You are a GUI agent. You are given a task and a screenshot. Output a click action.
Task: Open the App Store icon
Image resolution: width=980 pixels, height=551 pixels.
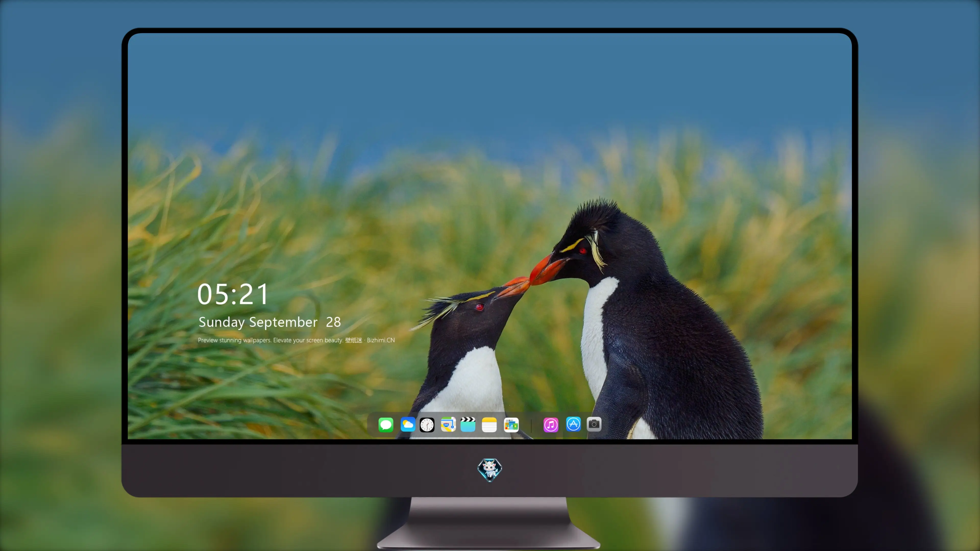573,424
